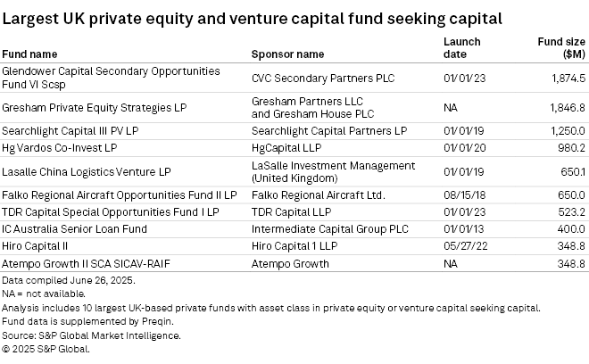Select the S&P Global Market Intelligence source line
The image size is (589, 364).
click(x=91, y=335)
